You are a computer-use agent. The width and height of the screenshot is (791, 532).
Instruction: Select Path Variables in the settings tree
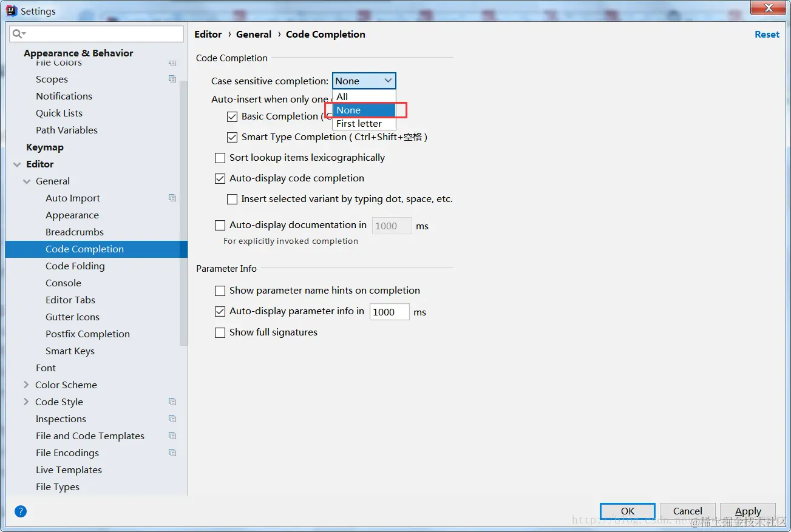click(67, 130)
